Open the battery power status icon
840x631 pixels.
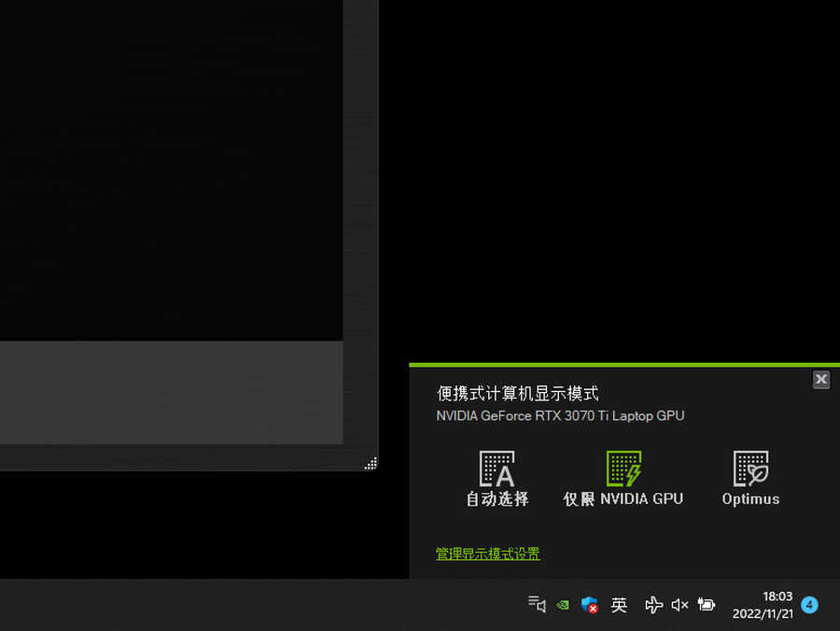tap(707, 605)
